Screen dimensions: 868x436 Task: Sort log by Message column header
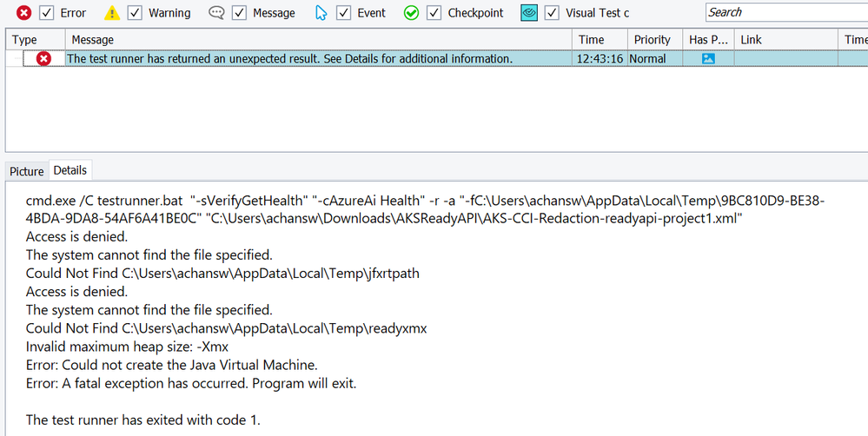92,40
